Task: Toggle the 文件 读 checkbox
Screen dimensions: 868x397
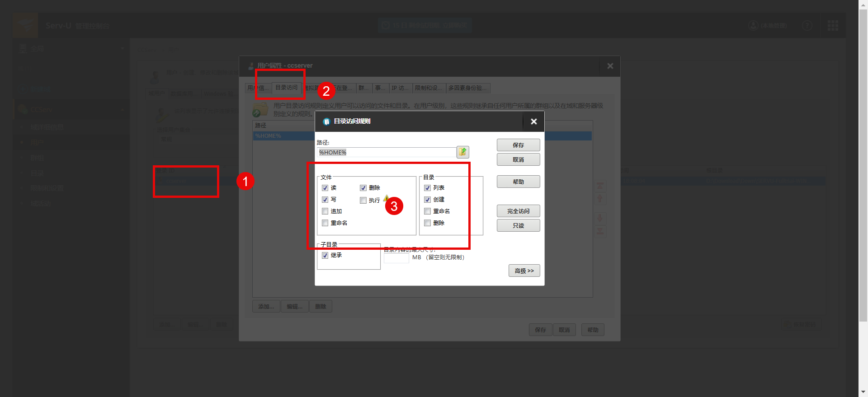Action: (x=325, y=188)
